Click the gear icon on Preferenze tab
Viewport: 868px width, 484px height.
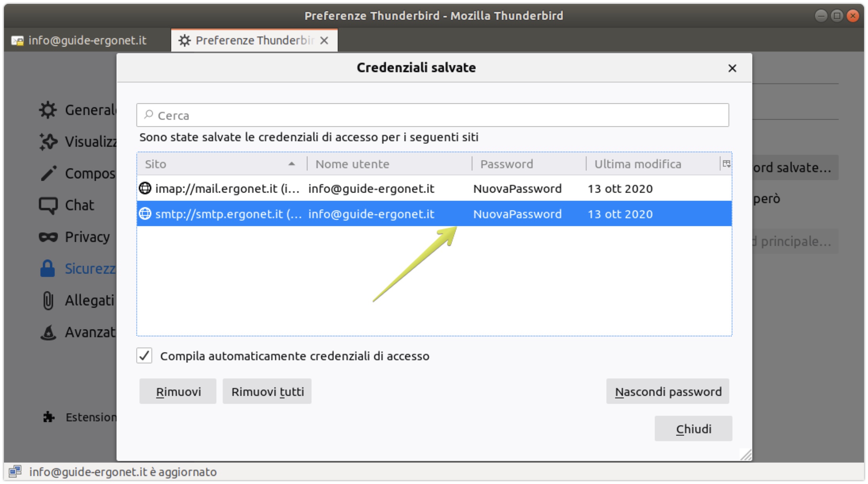[185, 40]
